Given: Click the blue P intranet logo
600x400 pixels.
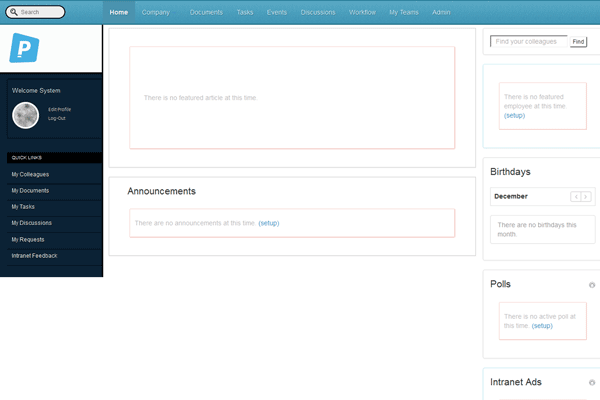Looking at the screenshot, I should (x=22, y=48).
